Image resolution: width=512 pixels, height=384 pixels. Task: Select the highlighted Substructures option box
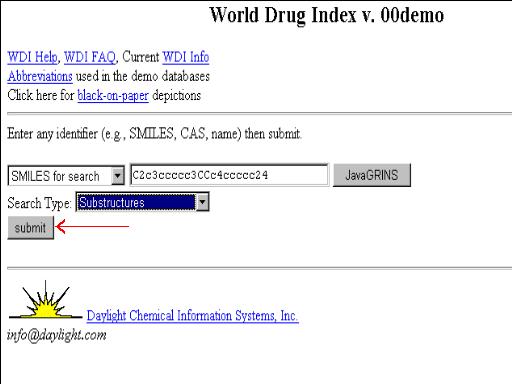(136, 202)
